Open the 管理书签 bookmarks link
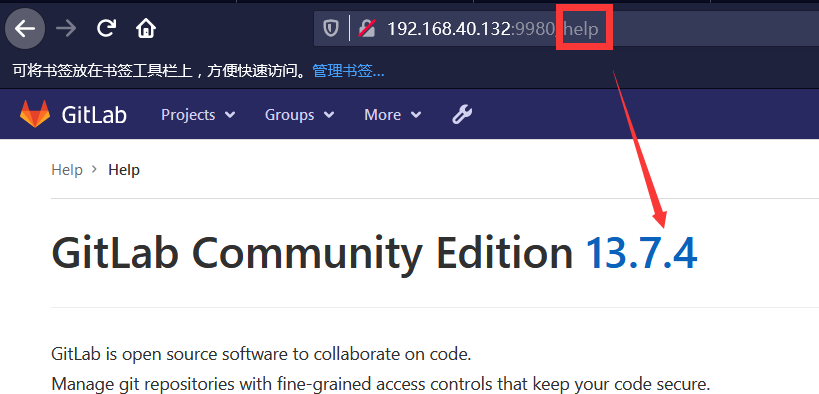 tap(348, 71)
